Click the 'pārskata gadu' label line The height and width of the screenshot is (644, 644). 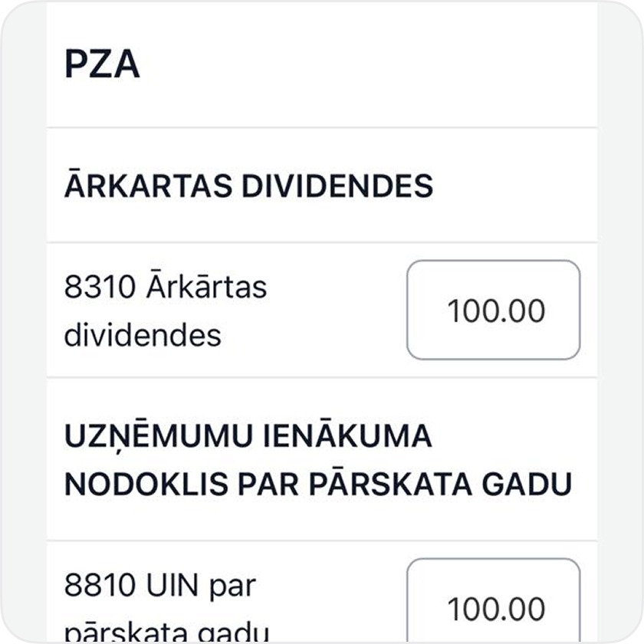167,633
